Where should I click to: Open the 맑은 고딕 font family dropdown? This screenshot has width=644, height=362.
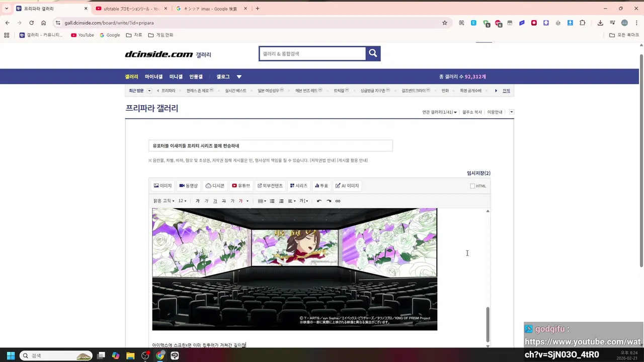(x=164, y=201)
